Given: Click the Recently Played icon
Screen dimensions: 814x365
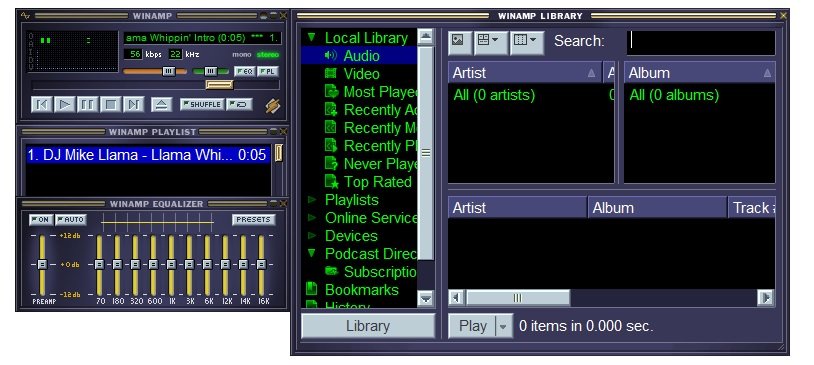Looking at the screenshot, I should tap(331, 145).
